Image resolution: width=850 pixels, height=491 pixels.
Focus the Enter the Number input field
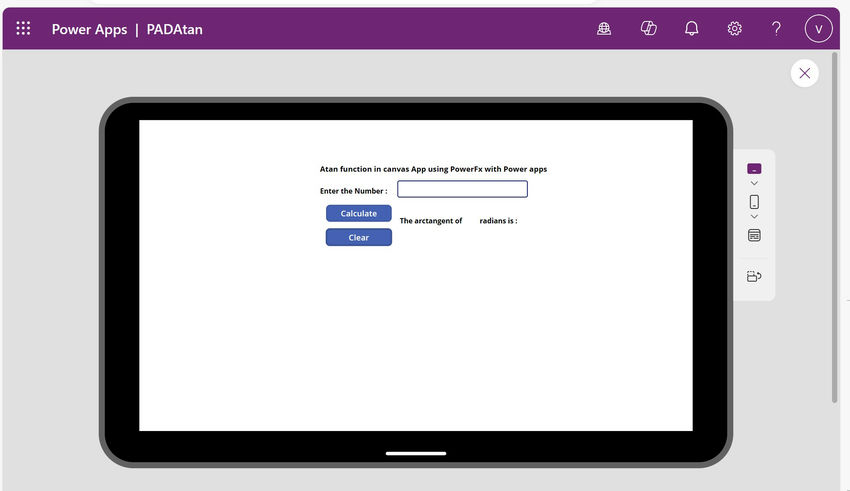[462, 189]
